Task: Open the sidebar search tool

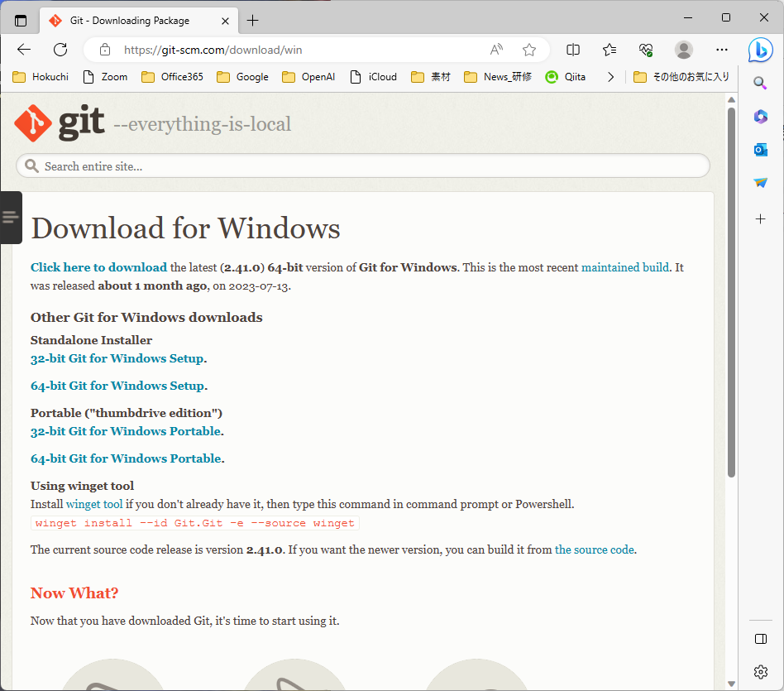Action: pos(761,83)
